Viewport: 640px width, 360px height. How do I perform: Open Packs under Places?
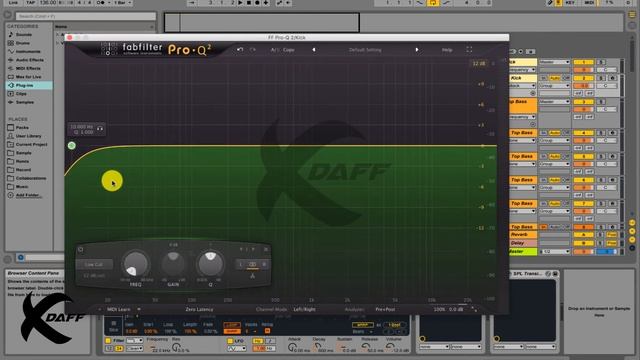tap(22, 127)
